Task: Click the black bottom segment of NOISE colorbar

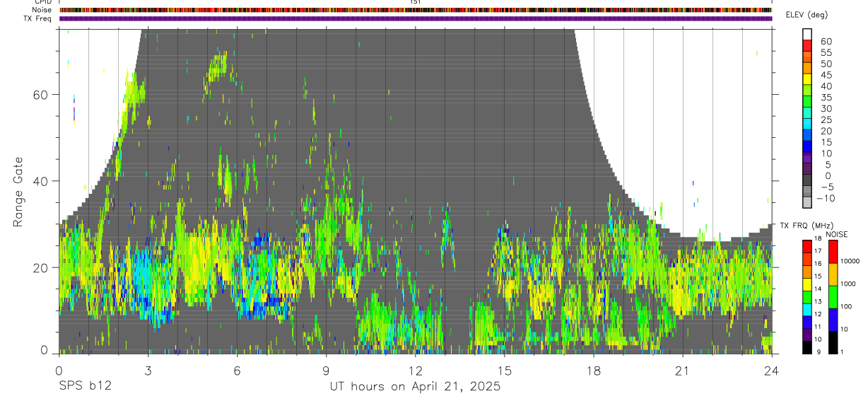Action: point(833,342)
